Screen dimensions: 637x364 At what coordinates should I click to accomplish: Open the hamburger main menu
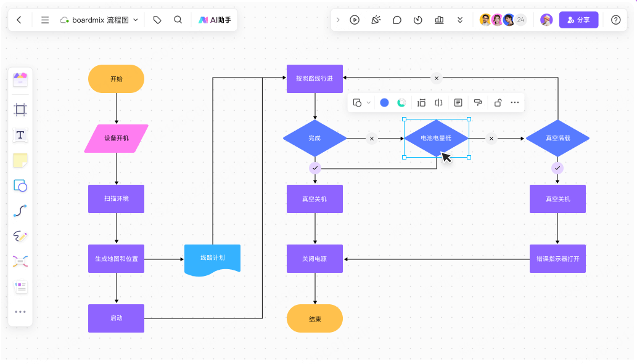[45, 20]
